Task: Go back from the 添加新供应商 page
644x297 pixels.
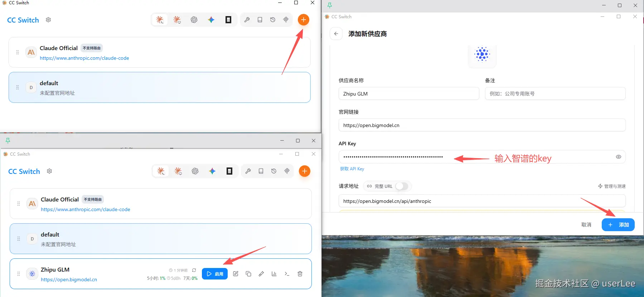Action: point(336,34)
